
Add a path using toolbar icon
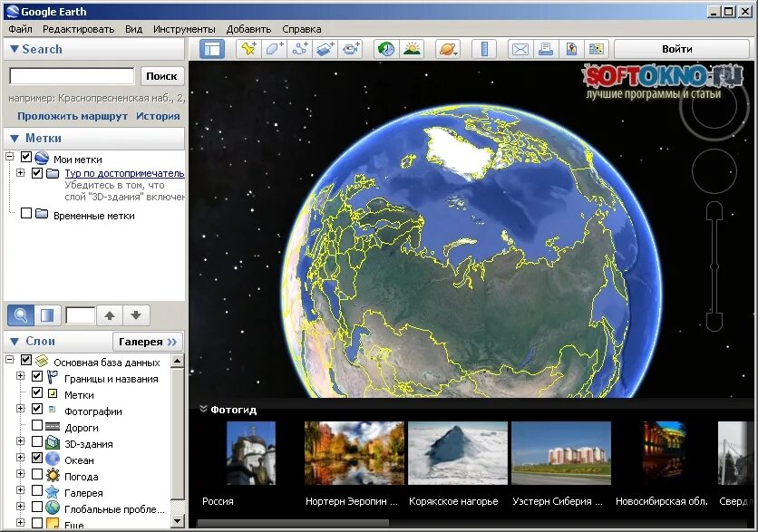300,49
